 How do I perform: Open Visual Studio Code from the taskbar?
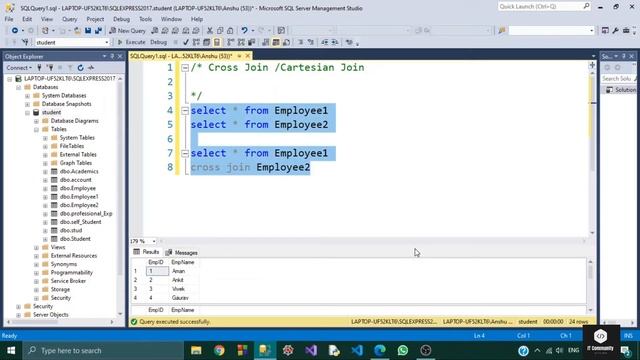pyautogui.click(x=357, y=351)
